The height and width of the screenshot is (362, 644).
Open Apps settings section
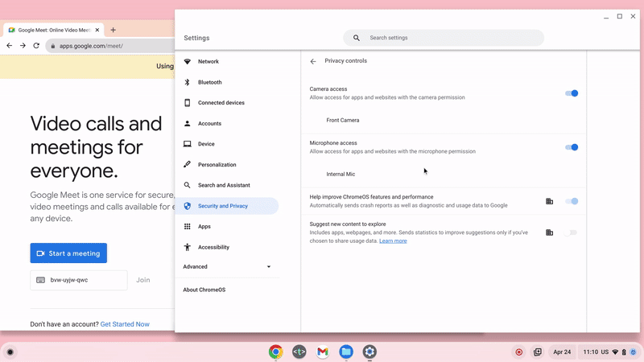[204, 227]
